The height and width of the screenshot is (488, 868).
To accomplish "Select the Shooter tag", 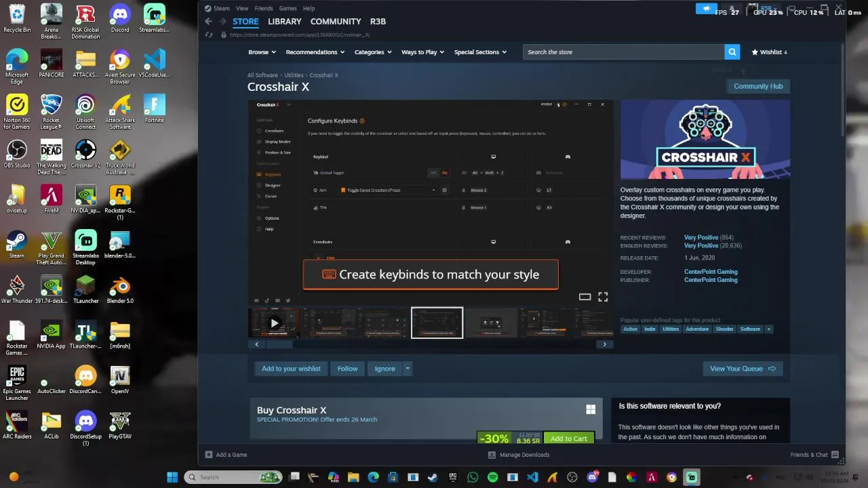I will (724, 329).
